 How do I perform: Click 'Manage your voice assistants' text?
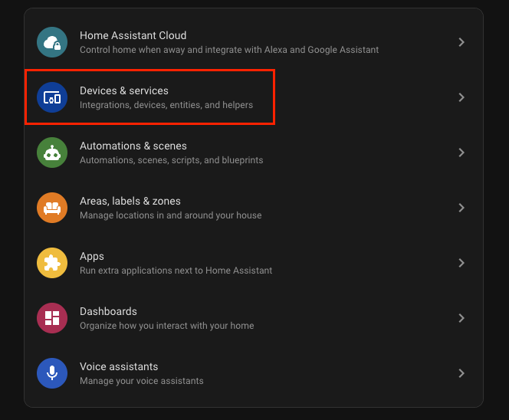pos(142,381)
